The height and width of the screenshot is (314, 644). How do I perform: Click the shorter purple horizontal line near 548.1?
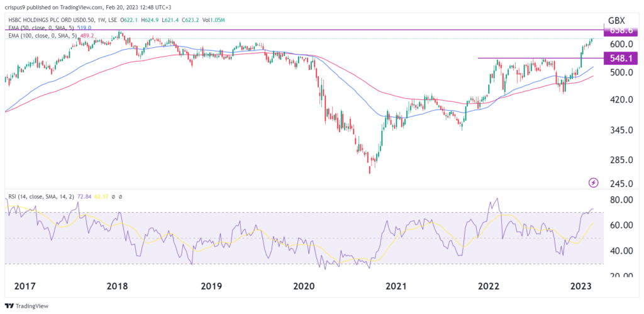(535, 58)
